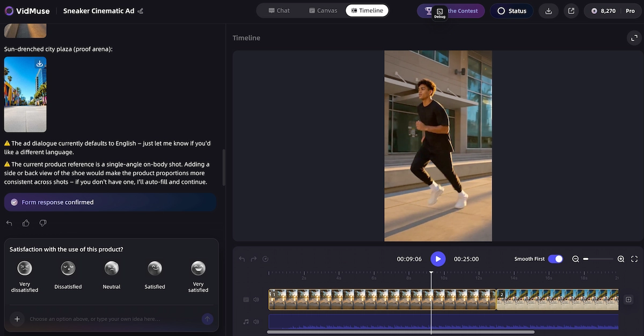Open the 8,270 credits Pro badge

click(613, 11)
